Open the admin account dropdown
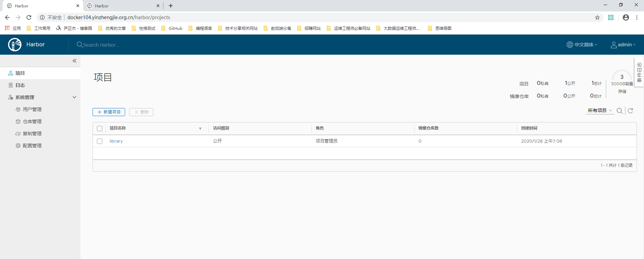This screenshot has height=259, width=644. click(x=623, y=45)
